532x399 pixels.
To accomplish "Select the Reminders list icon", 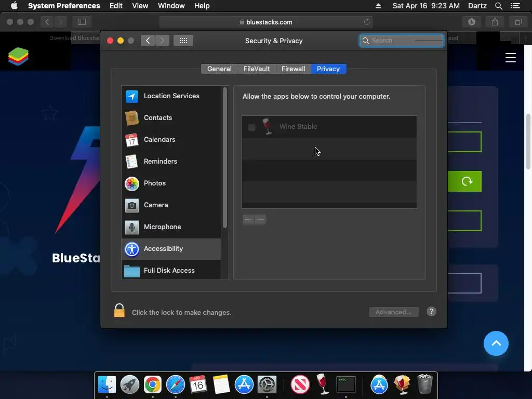I will (x=131, y=162).
